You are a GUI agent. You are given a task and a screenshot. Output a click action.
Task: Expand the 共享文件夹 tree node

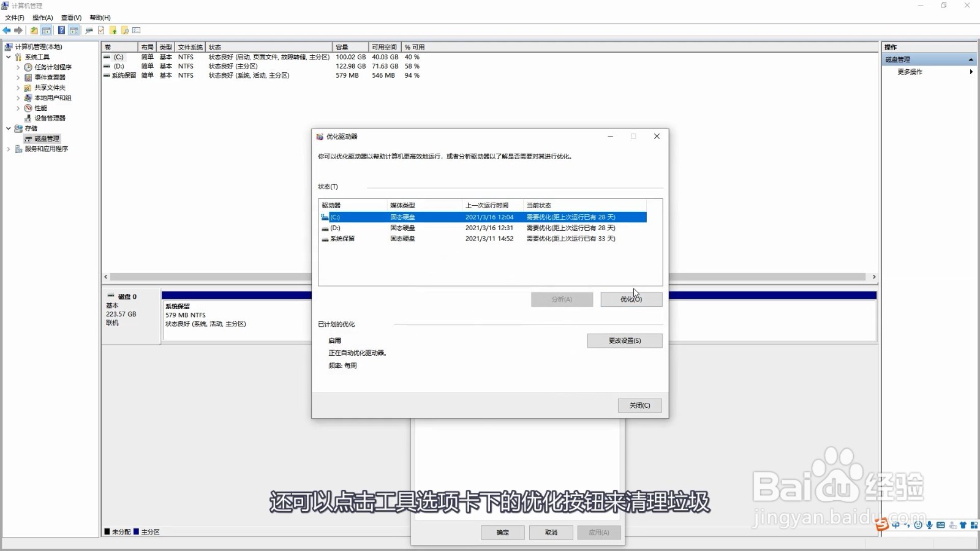(x=18, y=88)
